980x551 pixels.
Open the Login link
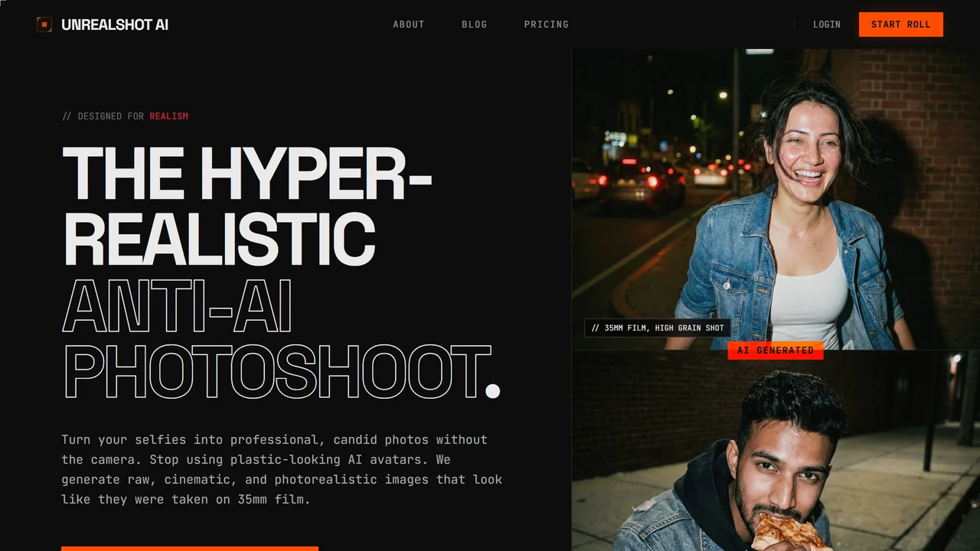point(827,24)
